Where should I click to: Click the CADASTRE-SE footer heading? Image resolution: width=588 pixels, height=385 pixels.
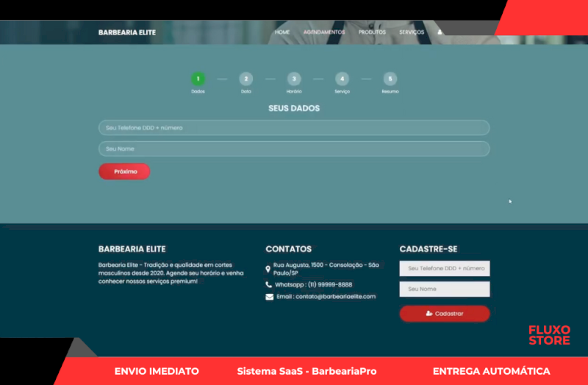[429, 249]
